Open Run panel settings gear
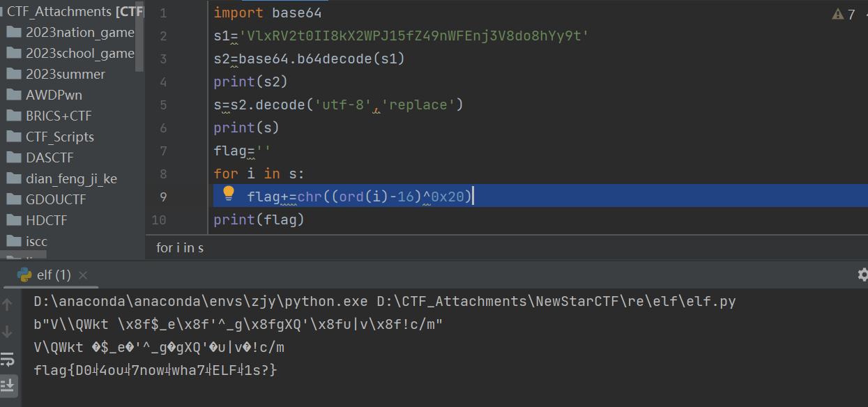868x407 pixels. coord(862,275)
